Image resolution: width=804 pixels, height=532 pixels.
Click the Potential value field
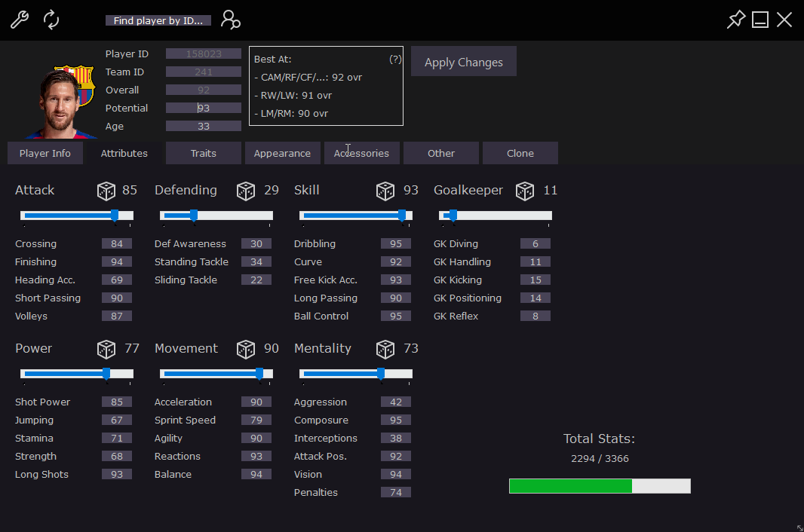pyautogui.click(x=204, y=108)
